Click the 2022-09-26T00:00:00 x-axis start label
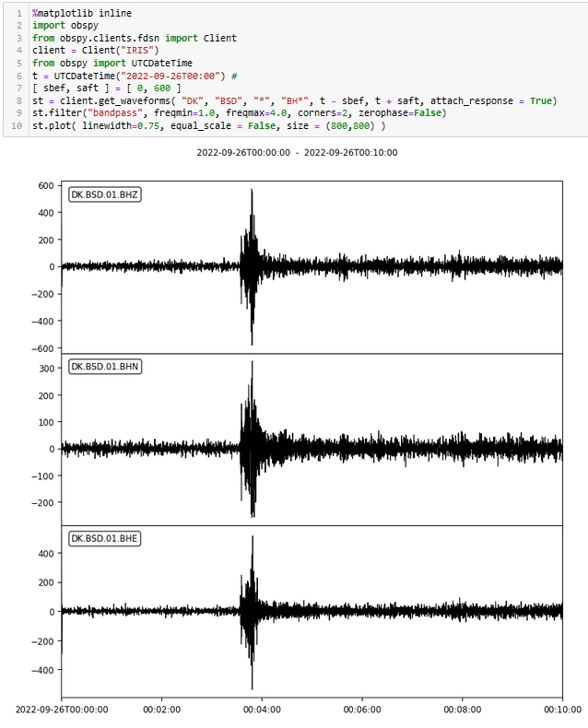 pyautogui.click(x=62, y=710)
